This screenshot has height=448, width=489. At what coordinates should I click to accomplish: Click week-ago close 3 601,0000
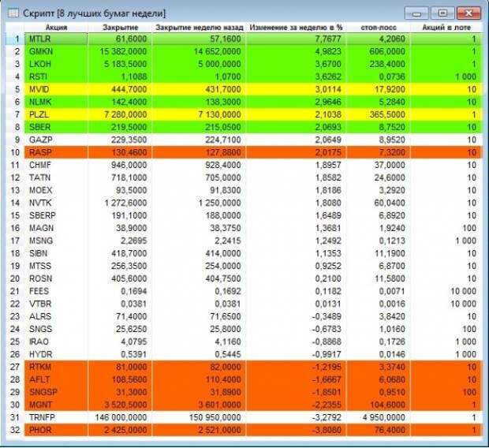(x=219, y=405)
